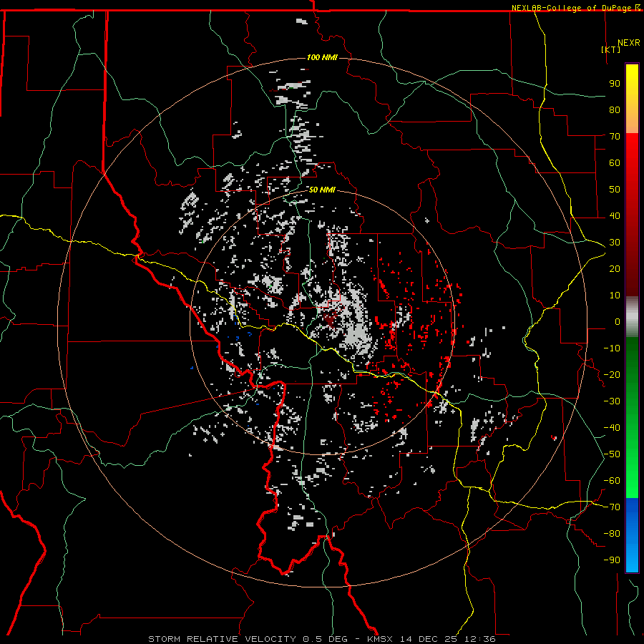Image resolution: width=644 pixels, height=644 pixels.
Task: Click the 14 DEC 25 date text
Action: tap(429, 639)
